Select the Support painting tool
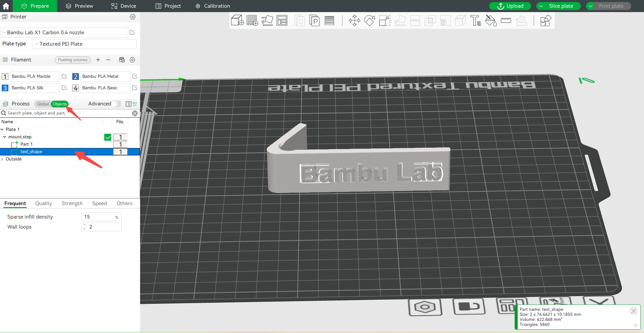 [445, 20]
